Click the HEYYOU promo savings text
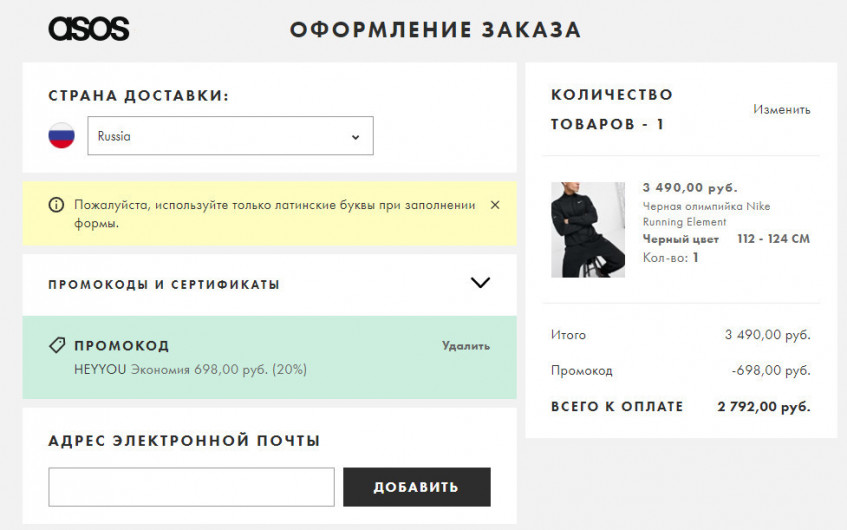 pyautogui.click(x=190, y=369)
